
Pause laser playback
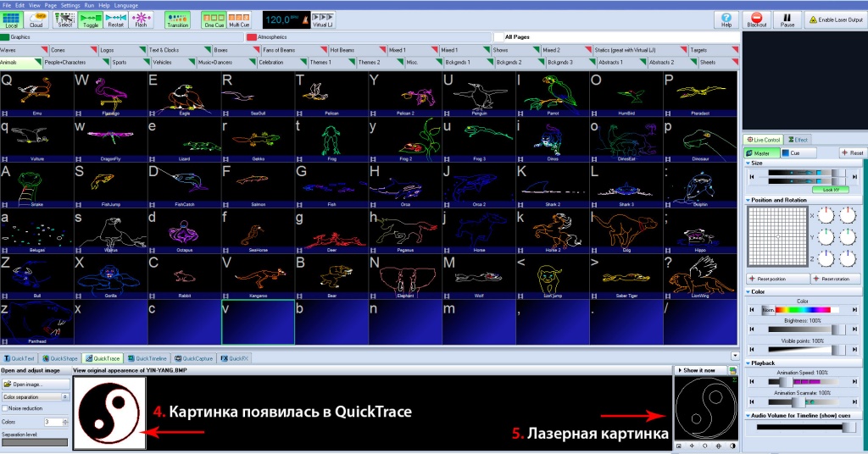tap(787, 20)
